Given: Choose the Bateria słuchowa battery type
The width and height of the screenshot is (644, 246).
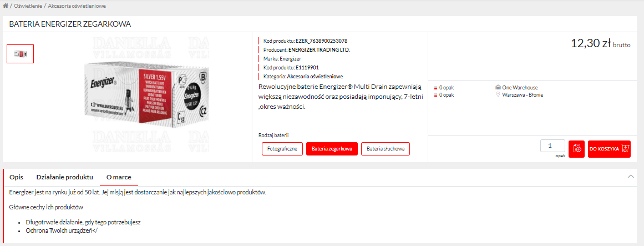Looking at the screenshot, I should pos(386,148).
